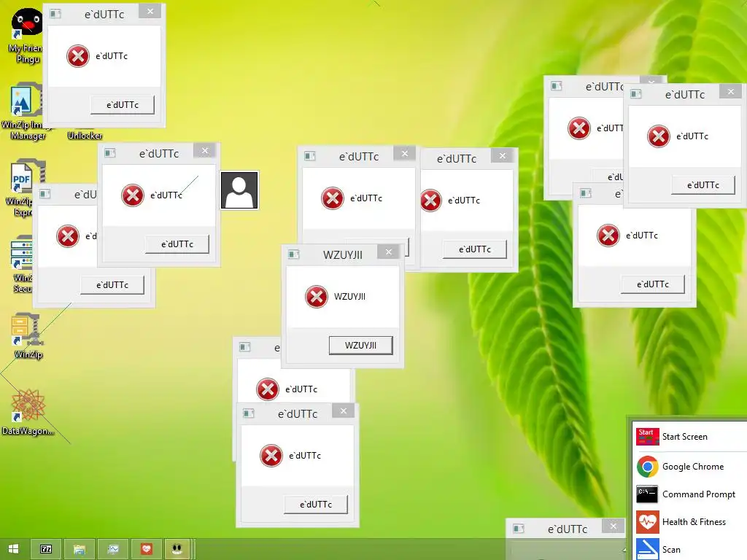Open Health & Fitness from the popup list

coord(690,522)
